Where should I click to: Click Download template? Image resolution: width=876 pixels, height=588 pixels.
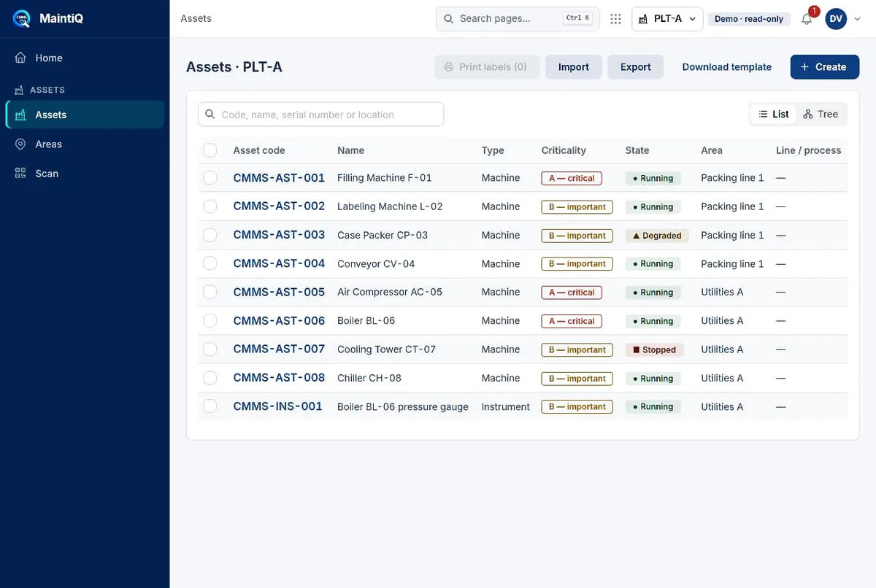[x=726, y=67]
